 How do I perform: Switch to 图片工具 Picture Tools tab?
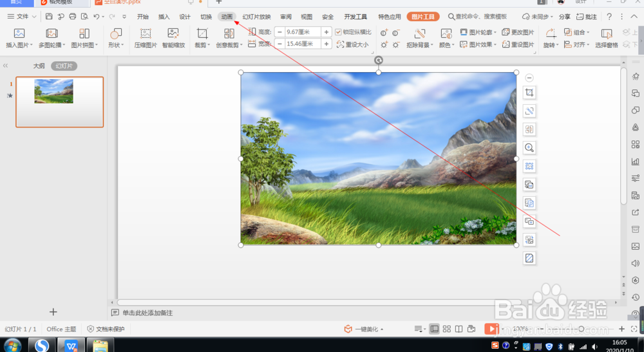pyautogui.click(x=423, y=17)
